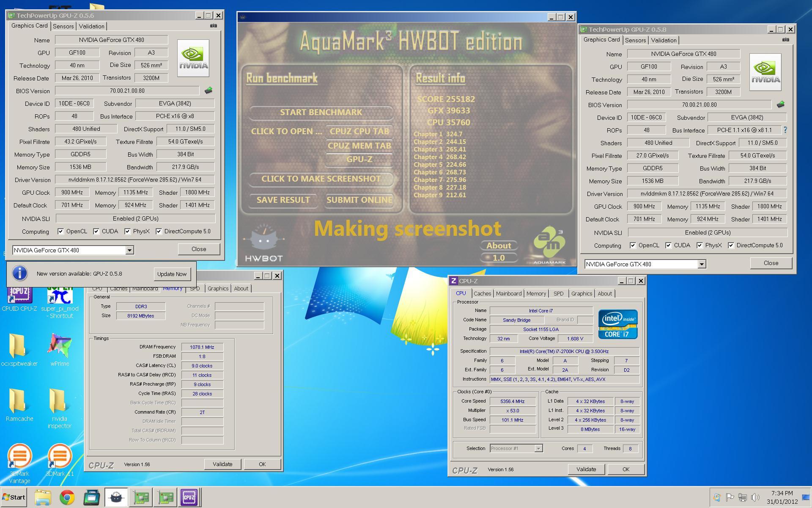Open the Ramcache folder
Screen dimensions: 812x508
(x=19, y=405)
